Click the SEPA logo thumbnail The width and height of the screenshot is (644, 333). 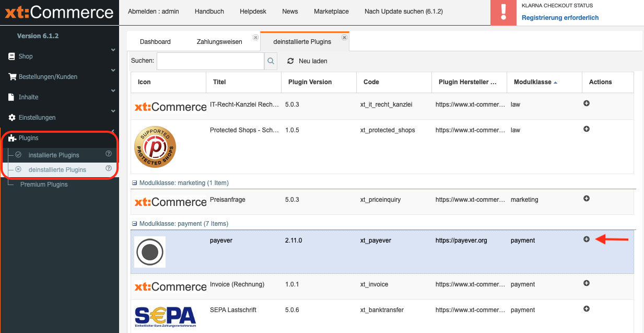click(x=166, y=316)
